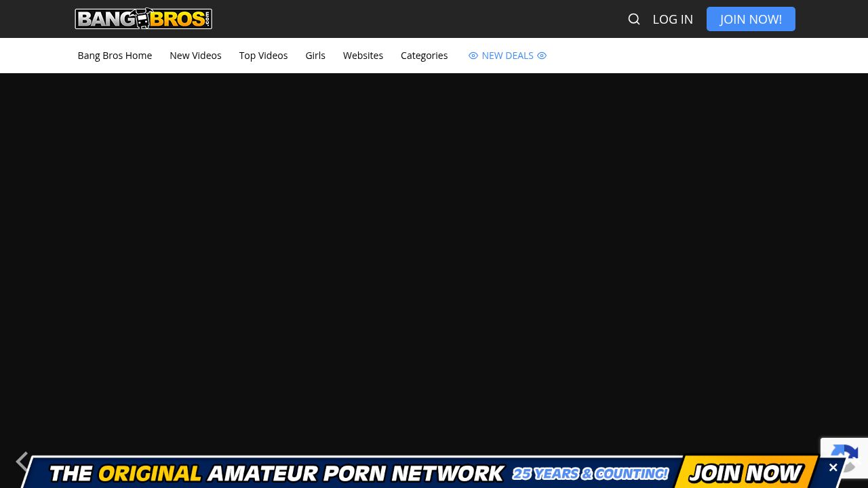Screen dimensions: 868x488
Task: Close the bottom promo banner
Action: [x=833, y=468]
